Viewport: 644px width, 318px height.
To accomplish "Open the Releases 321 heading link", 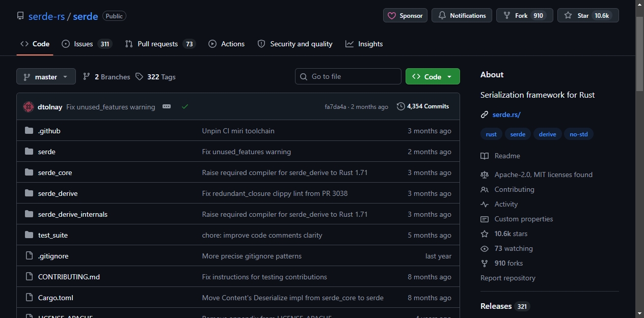I will (x=505, y=306).
